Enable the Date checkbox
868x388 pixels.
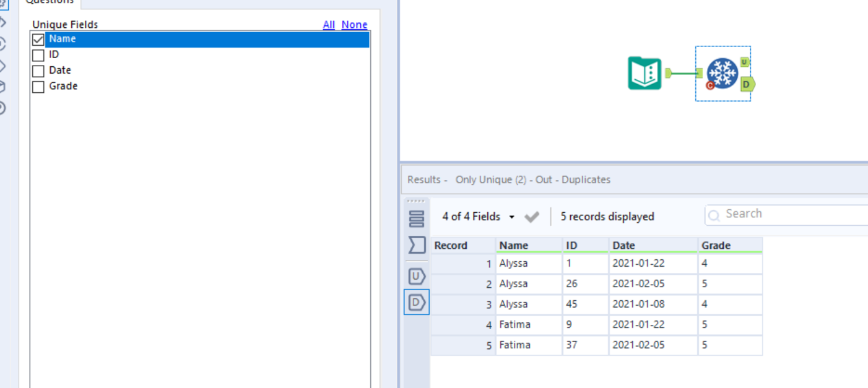38,71
